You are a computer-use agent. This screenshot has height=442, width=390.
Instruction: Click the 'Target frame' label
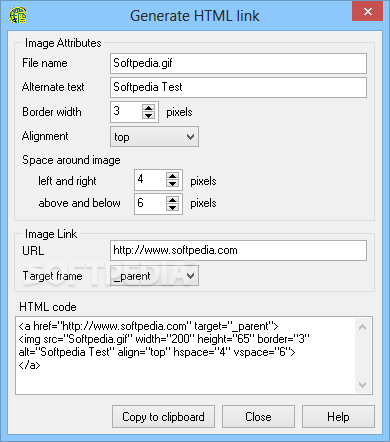pyautogui.click(x=52, y=276)
